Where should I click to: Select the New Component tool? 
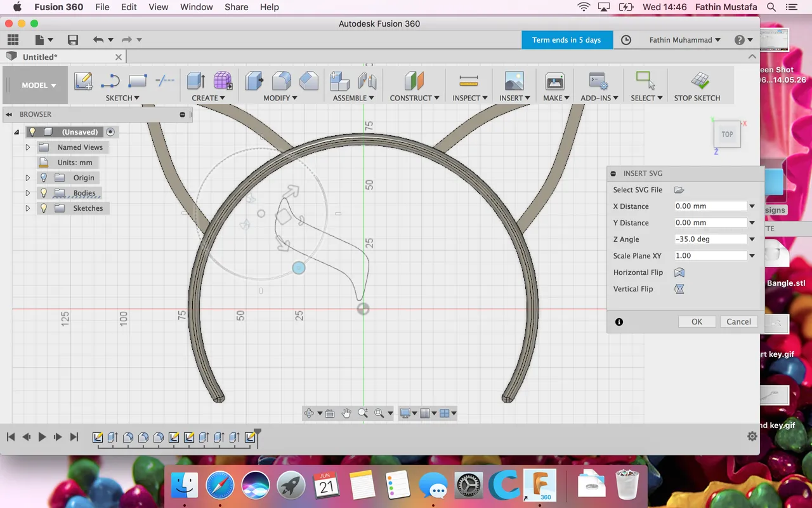[x=340, y=81]
